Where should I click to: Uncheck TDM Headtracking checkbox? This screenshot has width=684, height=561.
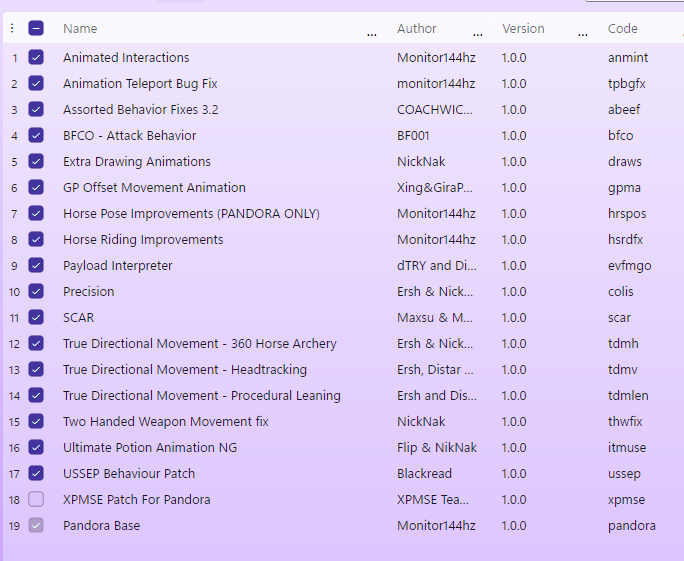point(36,369)
